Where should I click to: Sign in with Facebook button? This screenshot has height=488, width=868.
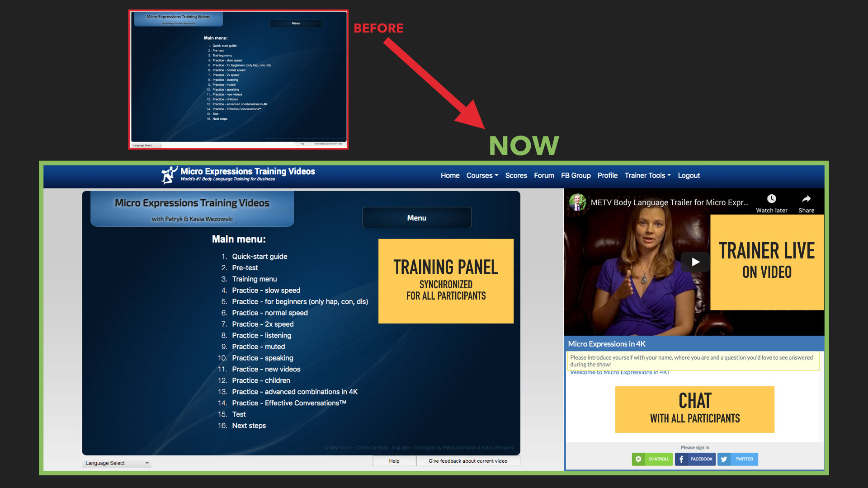[x=695, y=459]
